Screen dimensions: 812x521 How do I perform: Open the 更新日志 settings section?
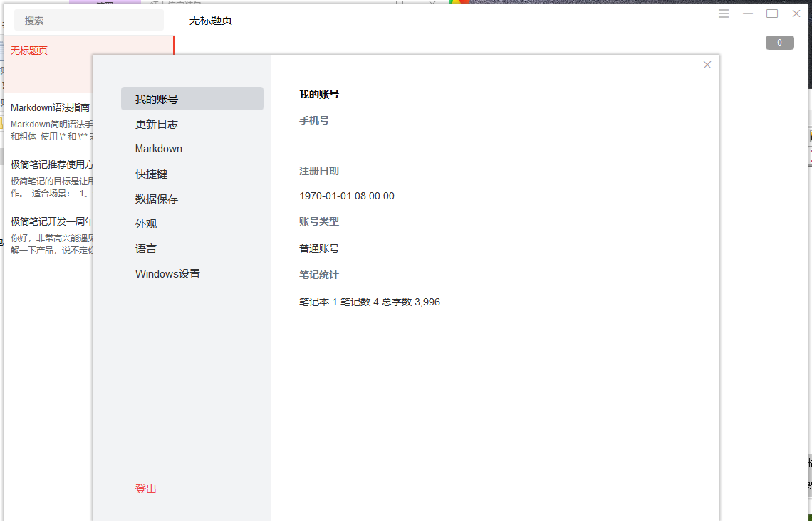[157, 123]
